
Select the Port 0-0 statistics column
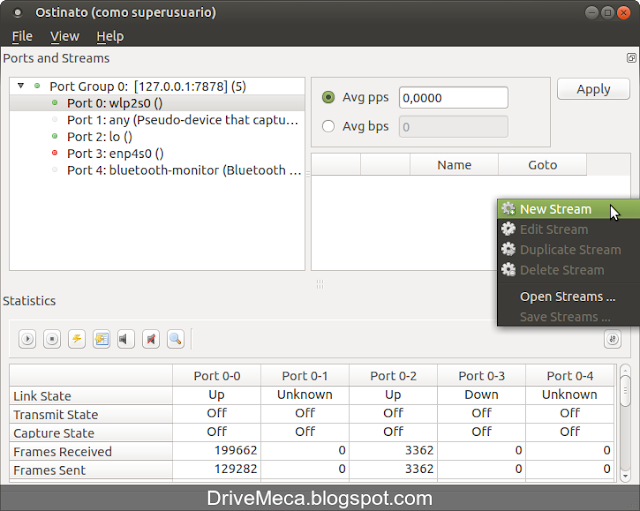pos(217,375)
